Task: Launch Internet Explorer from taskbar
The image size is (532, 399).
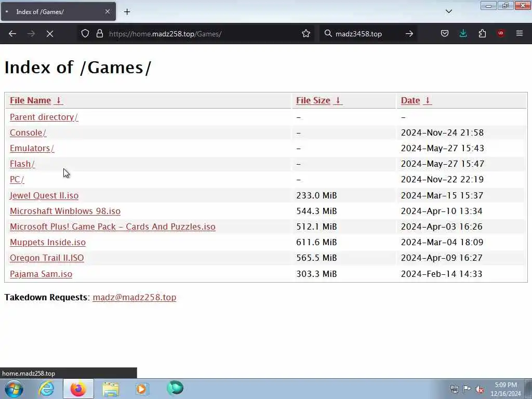Action: 46,389
